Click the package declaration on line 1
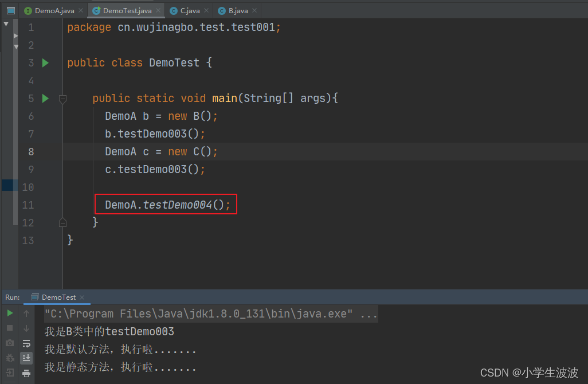588x384 pixels. (174, 28)
